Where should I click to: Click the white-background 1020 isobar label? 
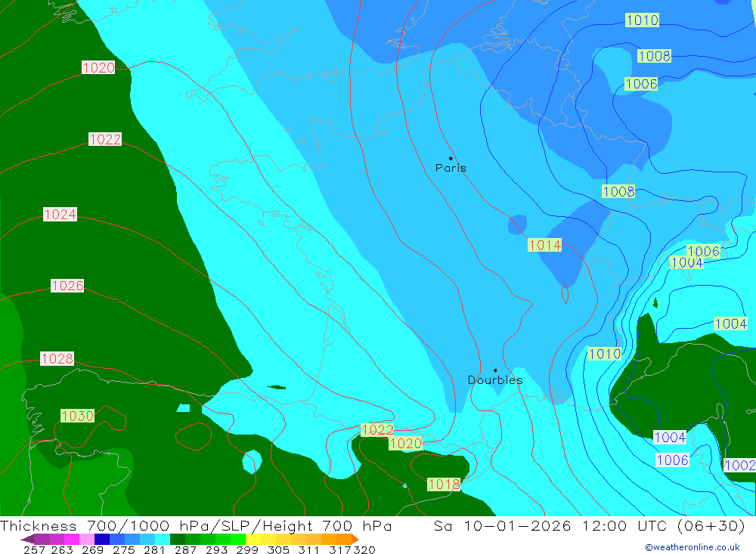click(98, 67)
